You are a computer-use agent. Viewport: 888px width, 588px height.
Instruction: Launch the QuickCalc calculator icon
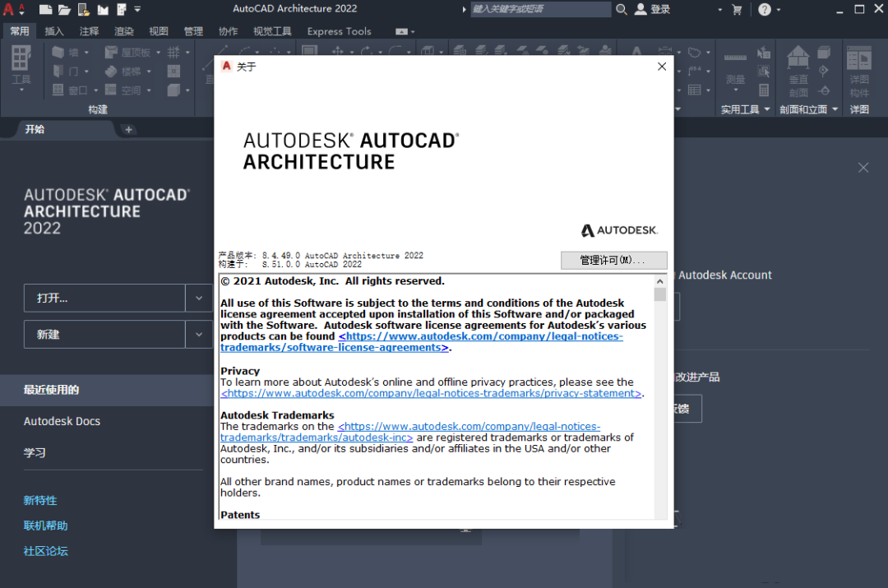click(764, 91)
